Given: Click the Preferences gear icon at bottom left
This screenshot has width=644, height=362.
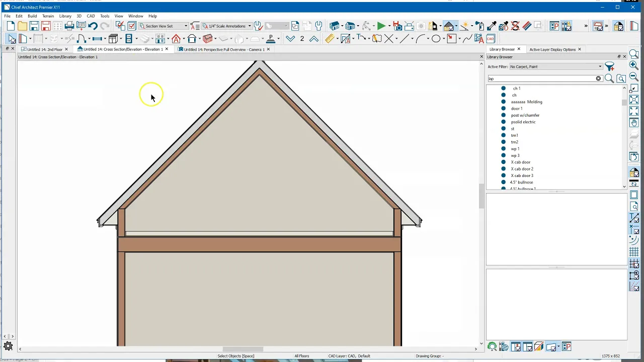Looking at the screenshot, I should [x=8, y=346].
